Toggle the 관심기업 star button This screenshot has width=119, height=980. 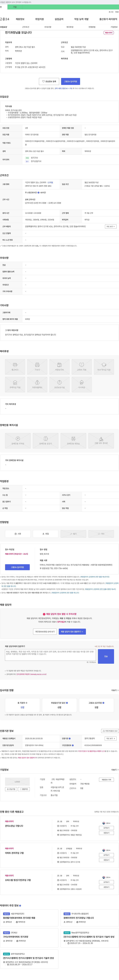click(x=11, y=789)
